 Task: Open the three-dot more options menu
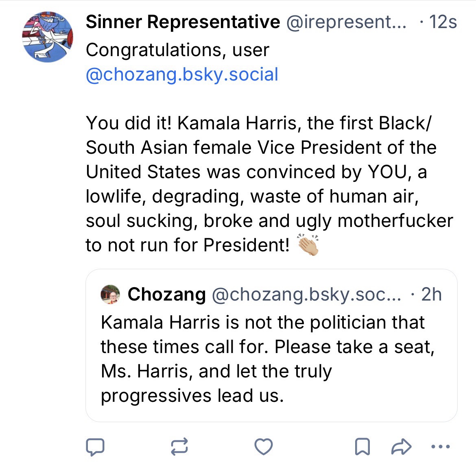pos(440,447)
